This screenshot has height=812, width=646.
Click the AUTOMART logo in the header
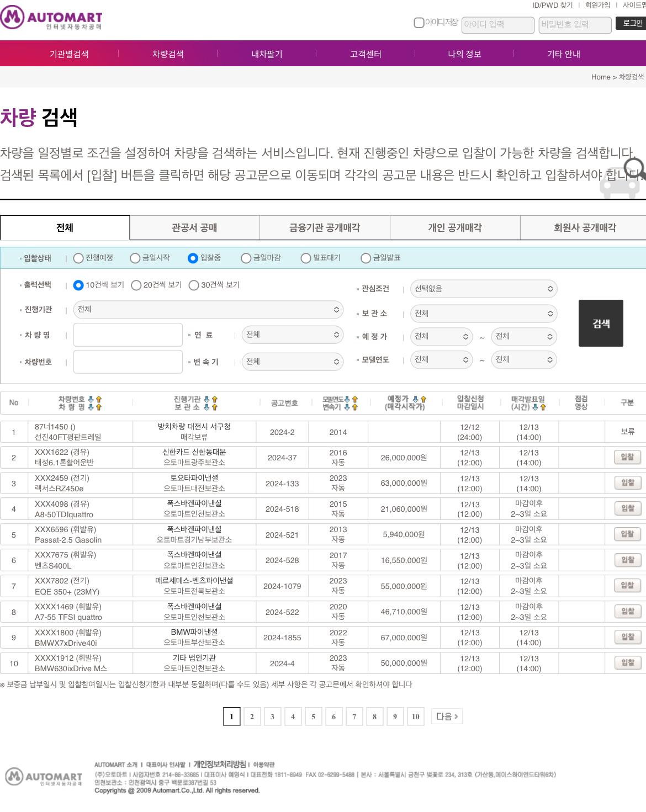[x=51, y=18]
